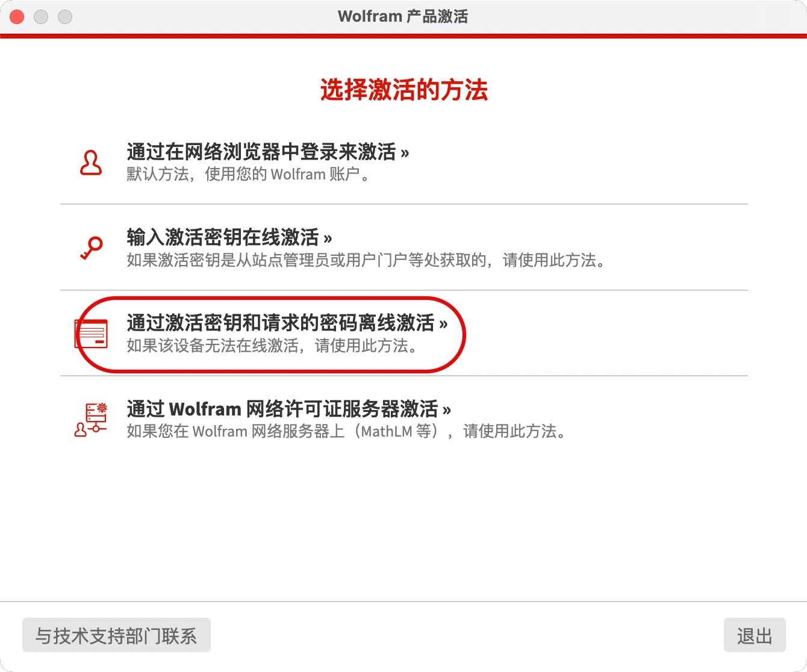Screen dimensions: 807x672
Task: Click the offline activation card icon
Action: [91, 334]
